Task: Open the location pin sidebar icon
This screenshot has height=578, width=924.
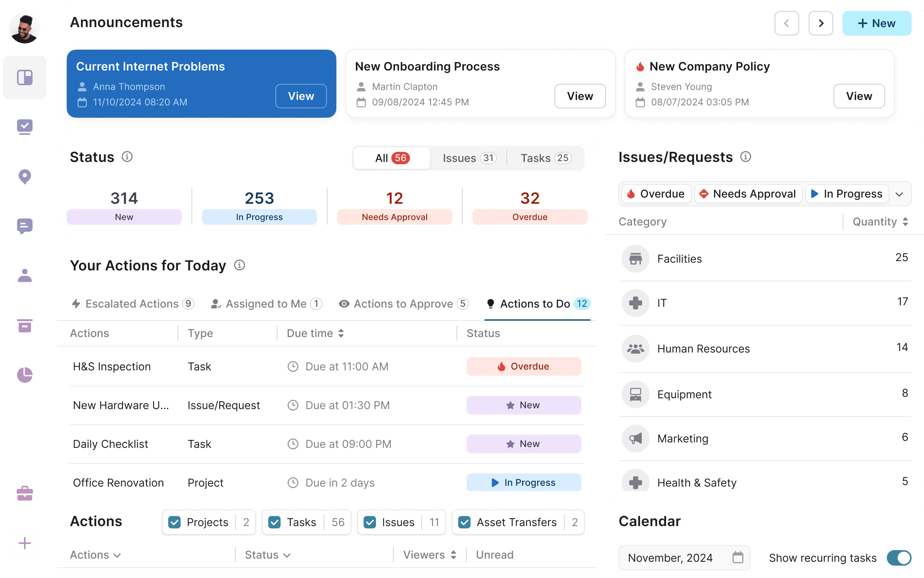Action: coord(25,177)
